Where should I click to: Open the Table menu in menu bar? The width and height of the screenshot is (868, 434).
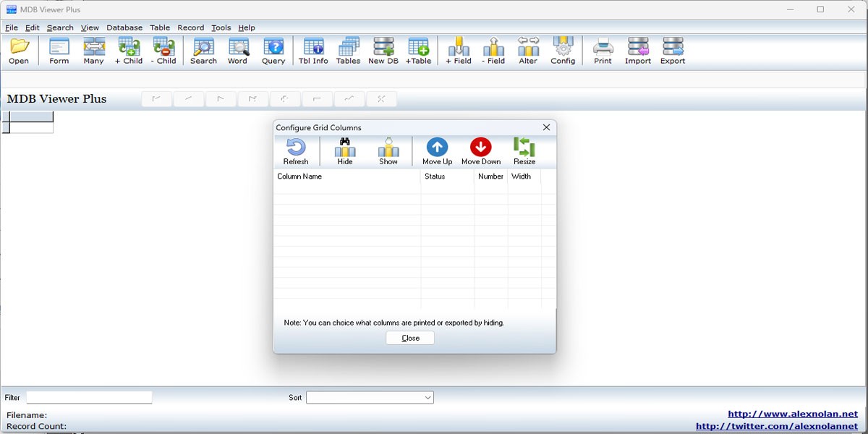click(x=160, y=27)
